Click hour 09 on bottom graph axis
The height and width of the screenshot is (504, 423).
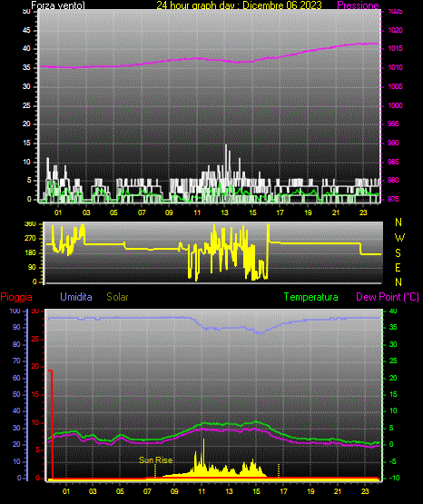click(x=174, y=491)
